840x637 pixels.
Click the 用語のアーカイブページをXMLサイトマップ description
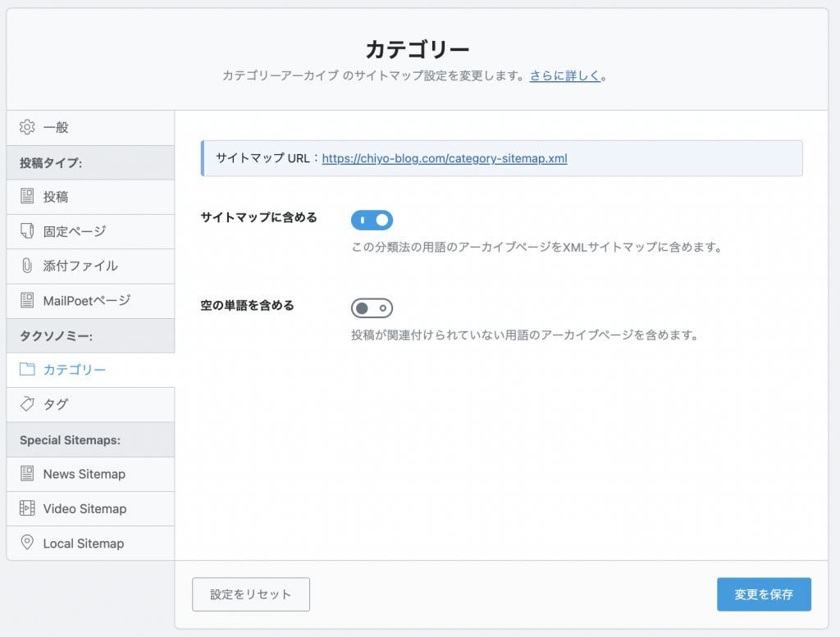(x=536, y=247)
